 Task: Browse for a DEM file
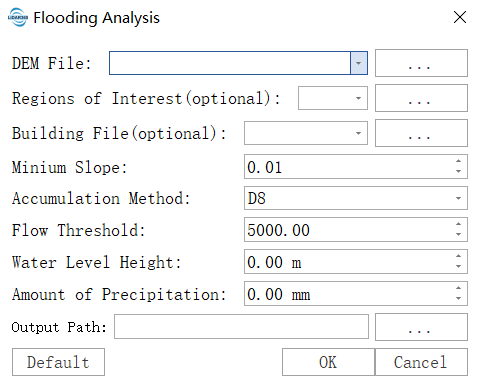421,63
